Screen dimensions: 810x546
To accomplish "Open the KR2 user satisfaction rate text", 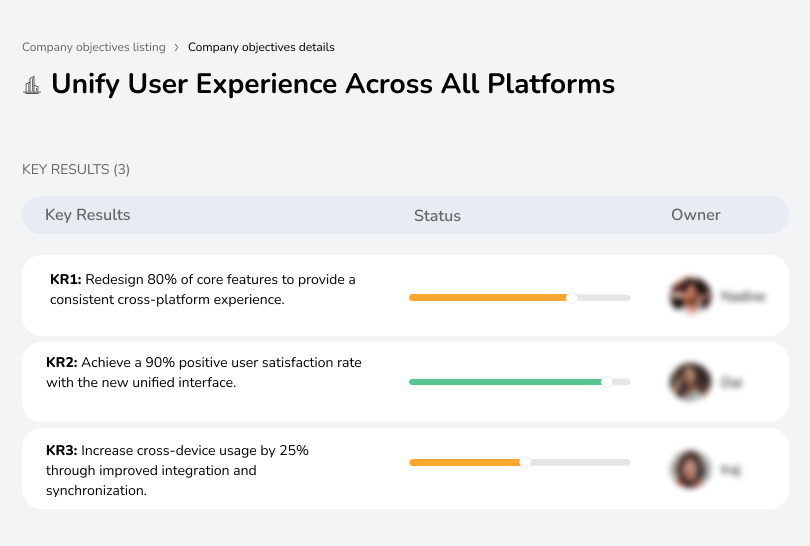I will [204, 372].
